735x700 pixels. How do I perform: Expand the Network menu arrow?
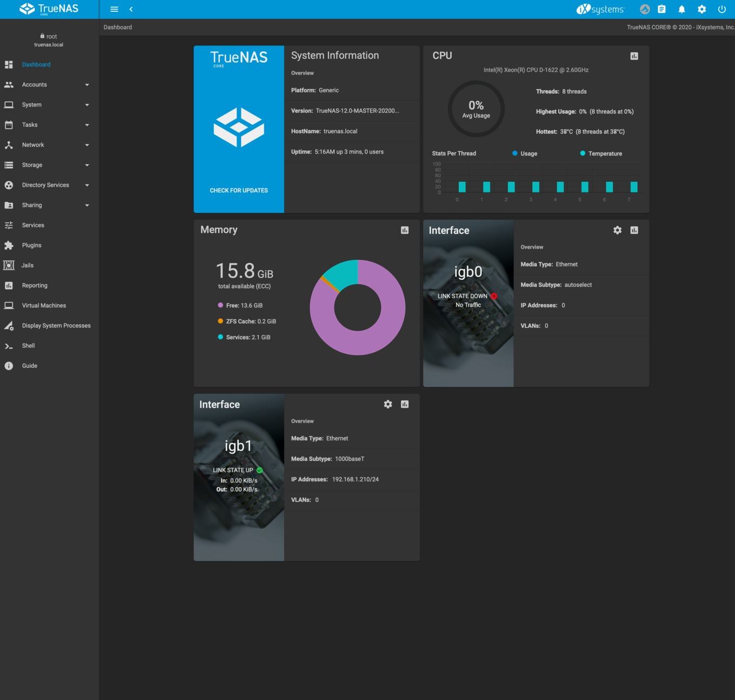87,145
